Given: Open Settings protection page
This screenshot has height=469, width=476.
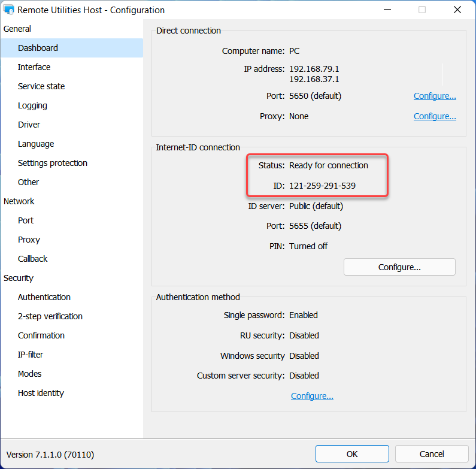Looking at the screenshot, I should [x=53, y=163].
